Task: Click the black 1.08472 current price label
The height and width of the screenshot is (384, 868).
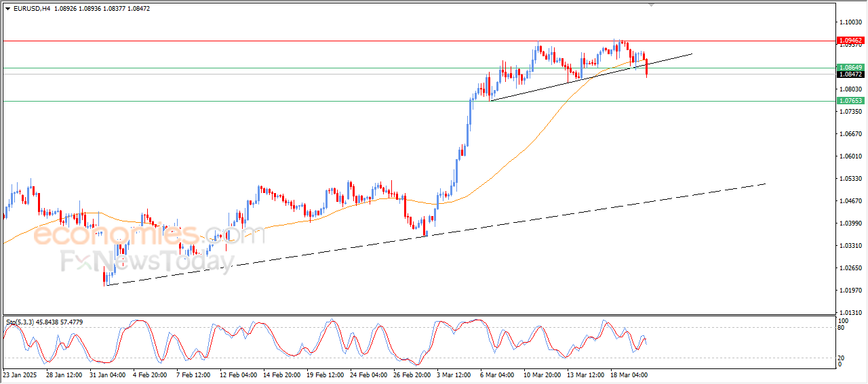Action: click(x=850, y=74)
